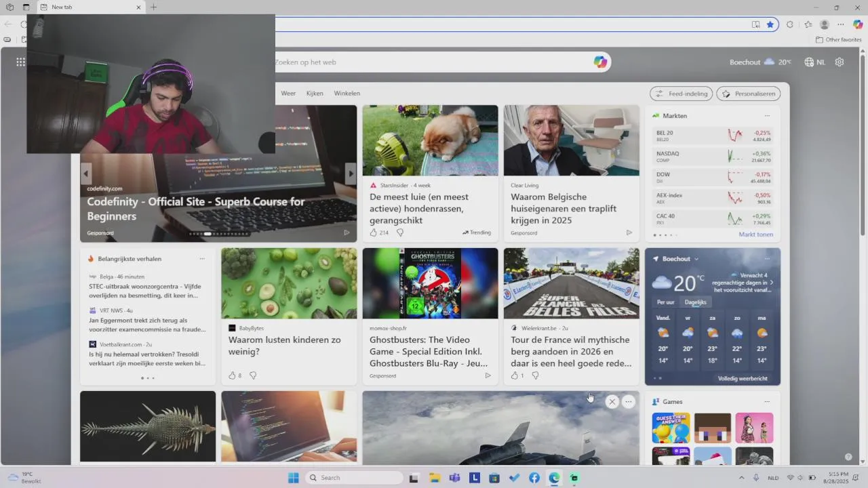Open the apps grid launcher icon
This screenshot has width=868, height=488.
[21, 62]
